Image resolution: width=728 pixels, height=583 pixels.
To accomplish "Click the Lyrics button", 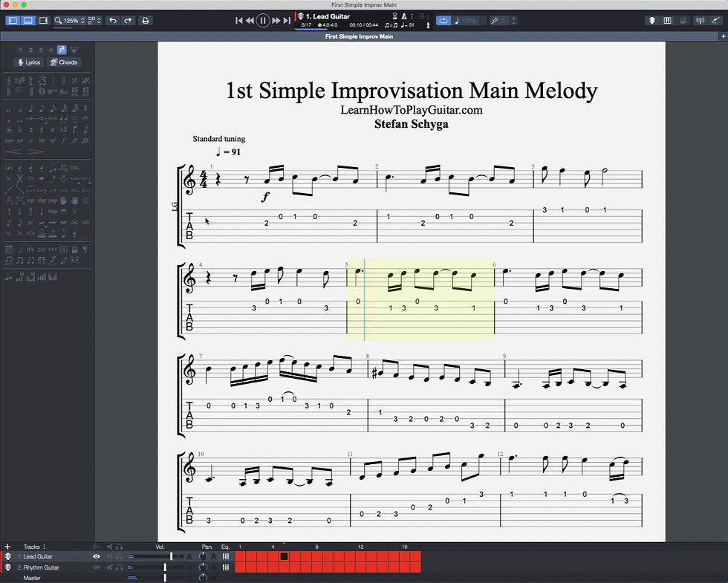I will click(x=29, y=62).
